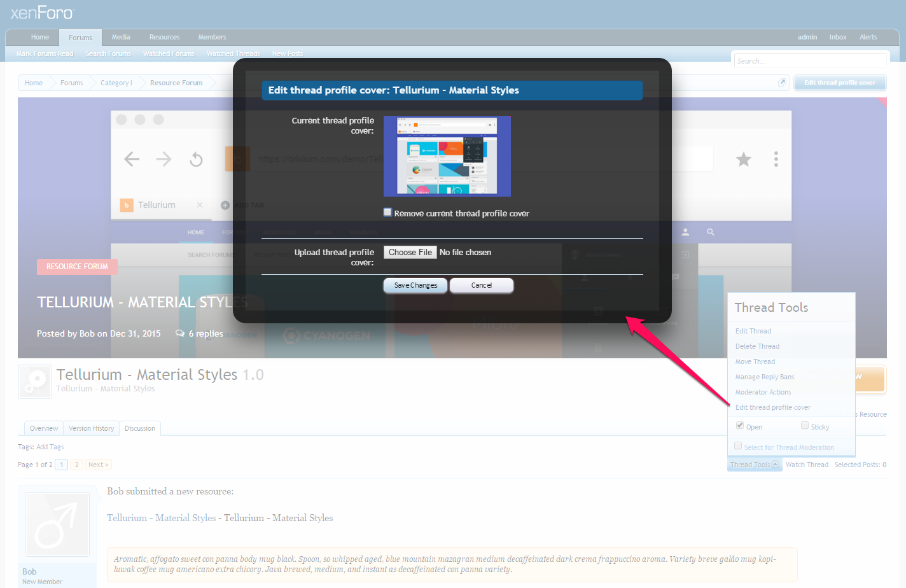Click Bob's username under avatar
The image size is (906, 588).
pyautogui.click(x=29, y=571)
